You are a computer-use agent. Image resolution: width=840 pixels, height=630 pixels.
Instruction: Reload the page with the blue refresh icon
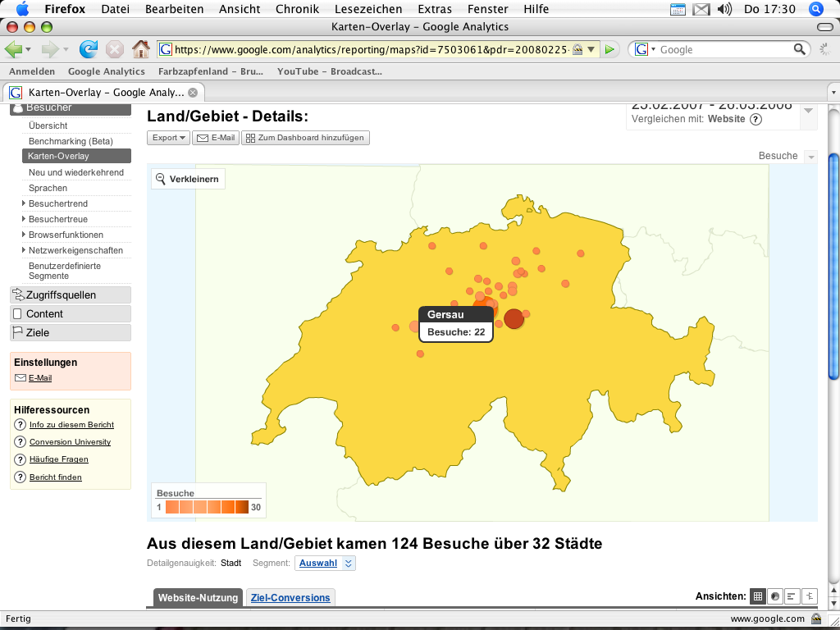pos(89,49)
